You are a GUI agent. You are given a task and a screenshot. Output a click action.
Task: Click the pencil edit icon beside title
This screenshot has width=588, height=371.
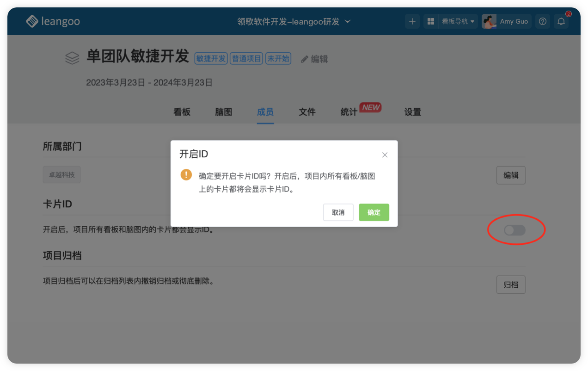coord(304,59)
